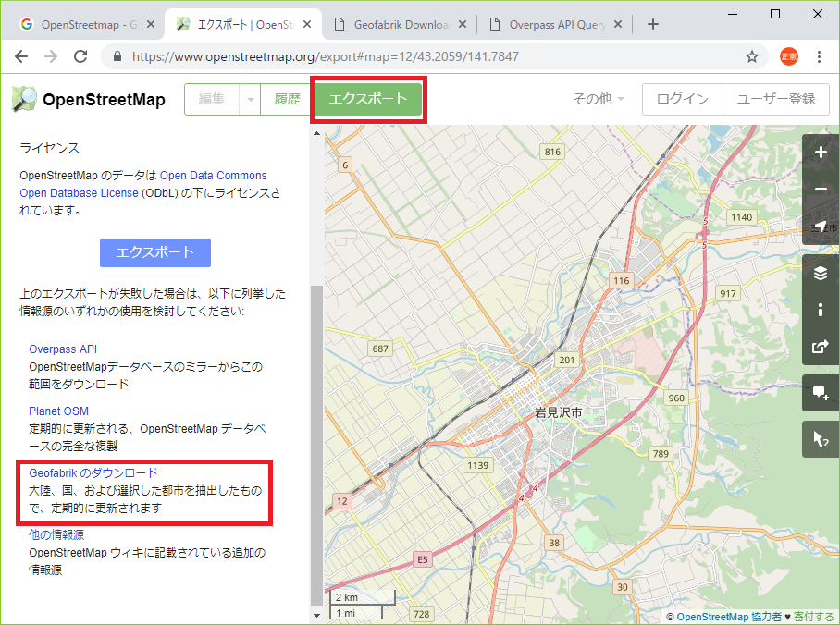Open the 履歴 history tab

(287, 99)
